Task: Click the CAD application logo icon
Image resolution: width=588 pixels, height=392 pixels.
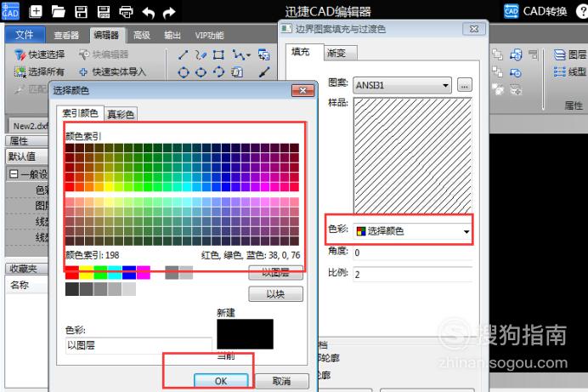Action: tap(10, 11)
